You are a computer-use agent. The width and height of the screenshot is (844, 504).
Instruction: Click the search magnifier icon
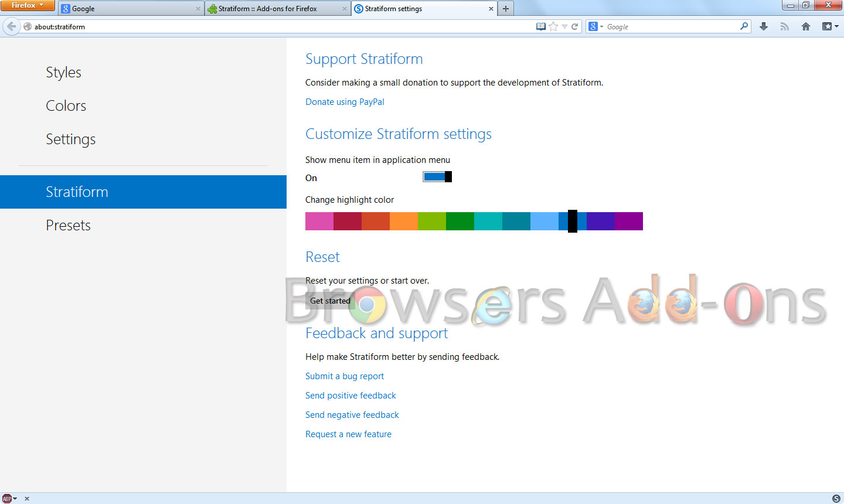pos(744,26)
